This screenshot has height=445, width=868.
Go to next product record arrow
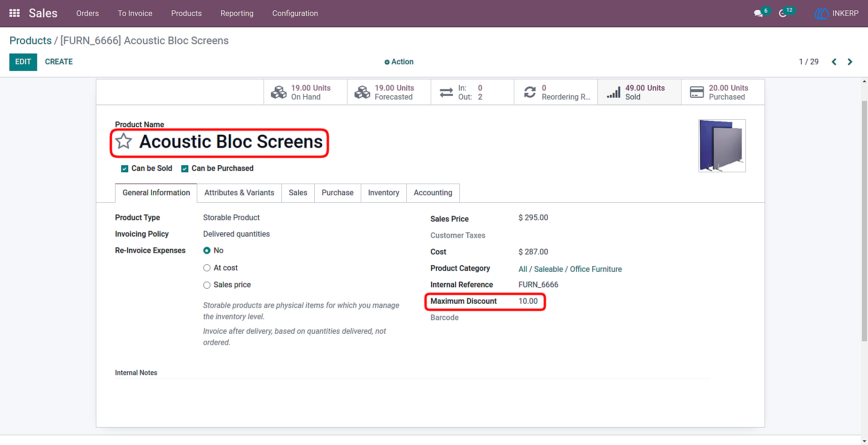pyautogui.click(x=850, y=62)
